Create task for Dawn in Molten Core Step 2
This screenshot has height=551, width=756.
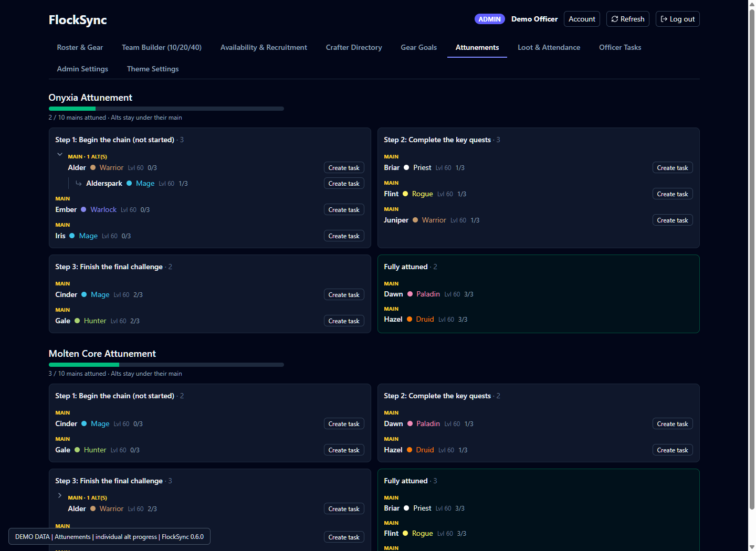673,424
